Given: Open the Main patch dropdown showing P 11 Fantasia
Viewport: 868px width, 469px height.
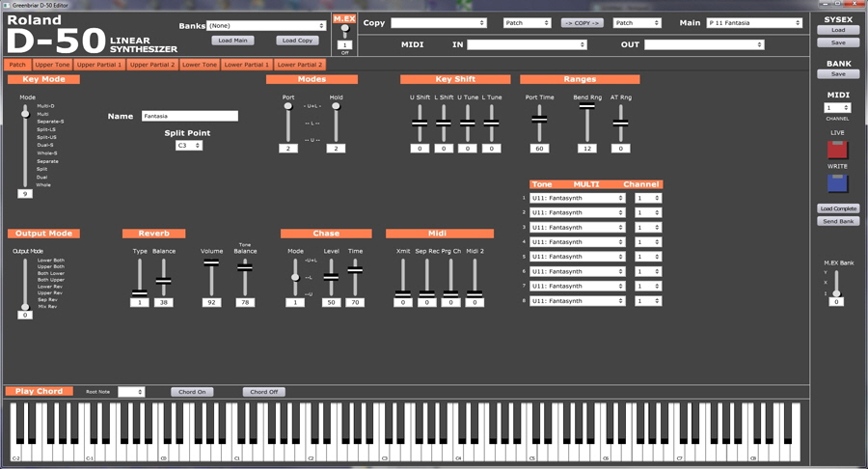Looking at the screenshot, I should (754, 23).
